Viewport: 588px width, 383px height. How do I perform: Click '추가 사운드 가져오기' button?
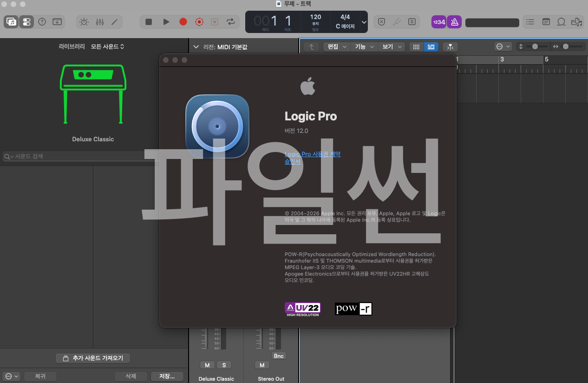pyautogui.click(x=93, y=358)
